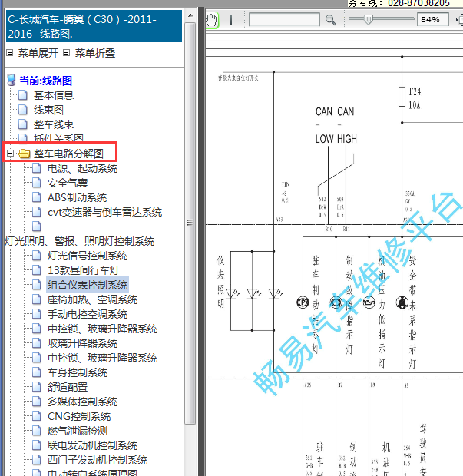Image resolution: width=463 pixels, height=476 pixels.
Task: Click the 当前:线路图 root node
Action: [x=45, y=81]
